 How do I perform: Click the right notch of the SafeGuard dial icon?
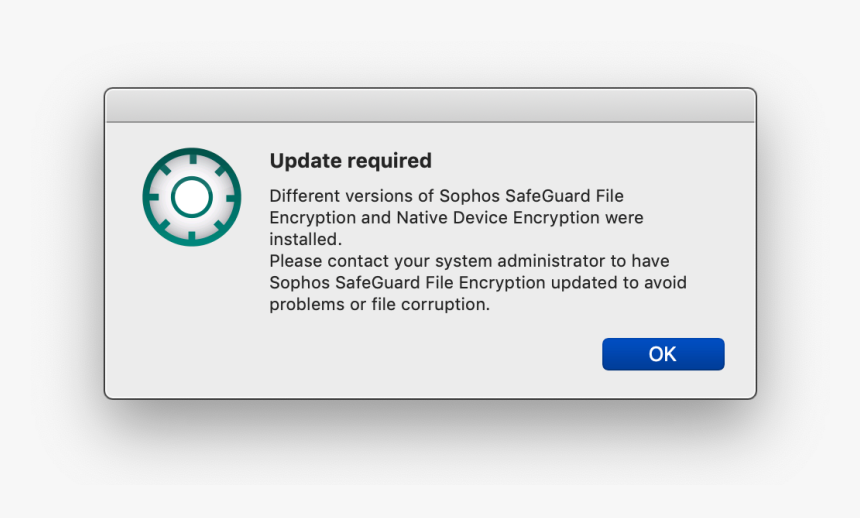pos(230,197)
